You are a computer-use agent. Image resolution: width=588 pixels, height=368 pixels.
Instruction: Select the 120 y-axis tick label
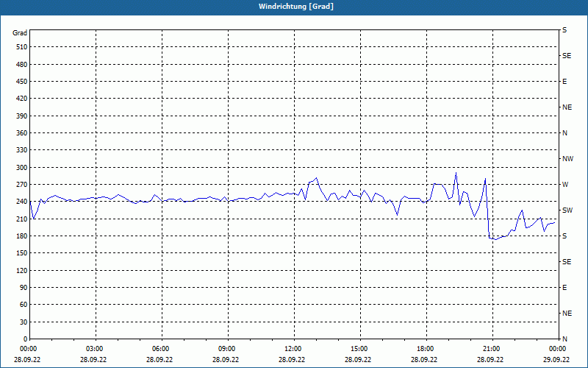point(21,270)
